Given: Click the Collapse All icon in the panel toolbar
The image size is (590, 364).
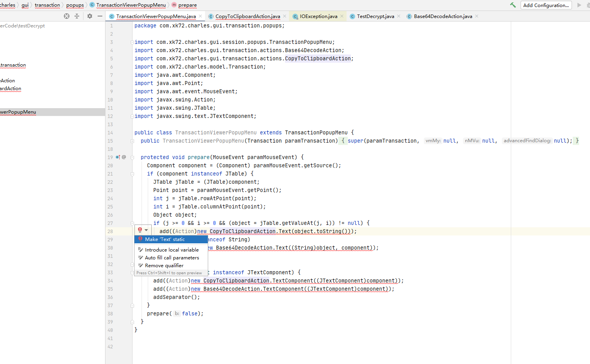Looking at the screenshot, I should click(x=77, y=16).
